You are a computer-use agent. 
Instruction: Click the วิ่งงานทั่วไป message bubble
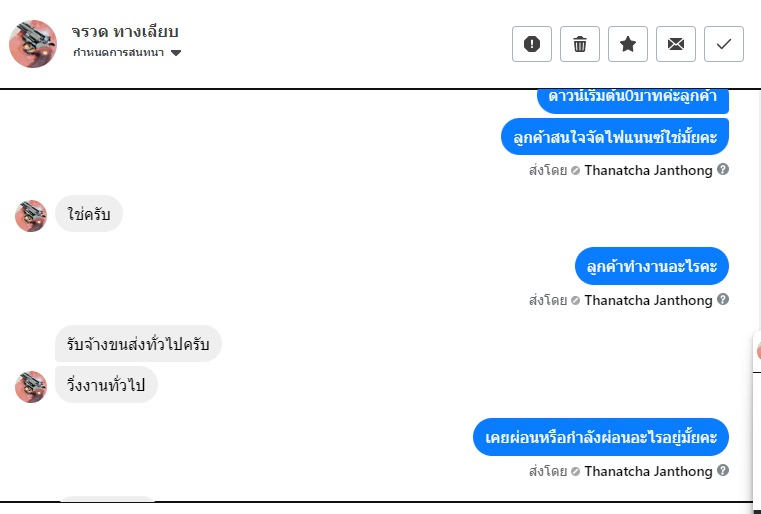point(106,385)
